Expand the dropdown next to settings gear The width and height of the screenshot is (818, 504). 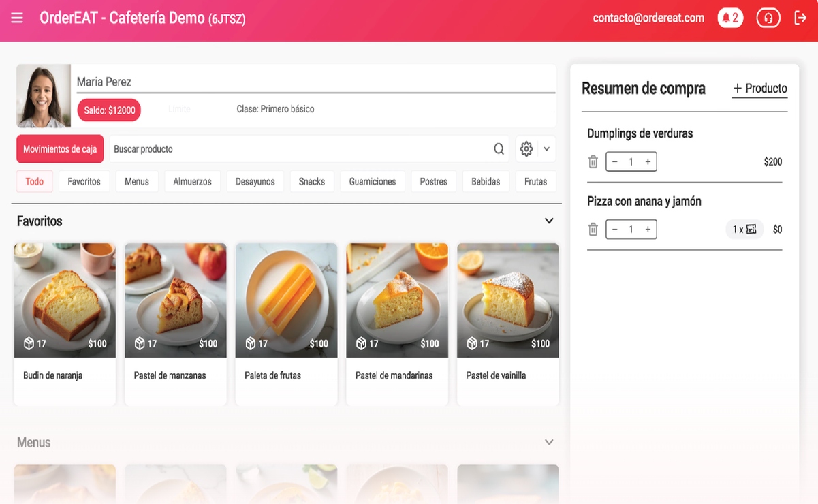(x=546, y=149)
